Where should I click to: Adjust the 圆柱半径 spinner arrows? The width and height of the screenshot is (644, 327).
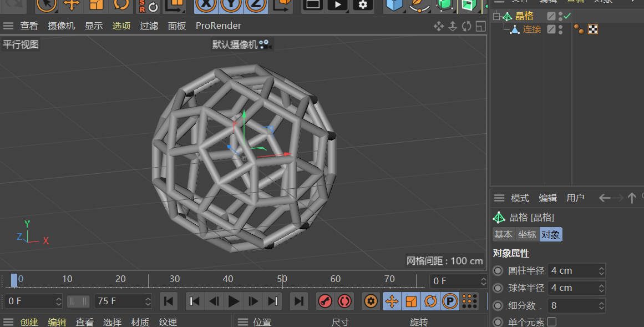[x=601, y=270]
